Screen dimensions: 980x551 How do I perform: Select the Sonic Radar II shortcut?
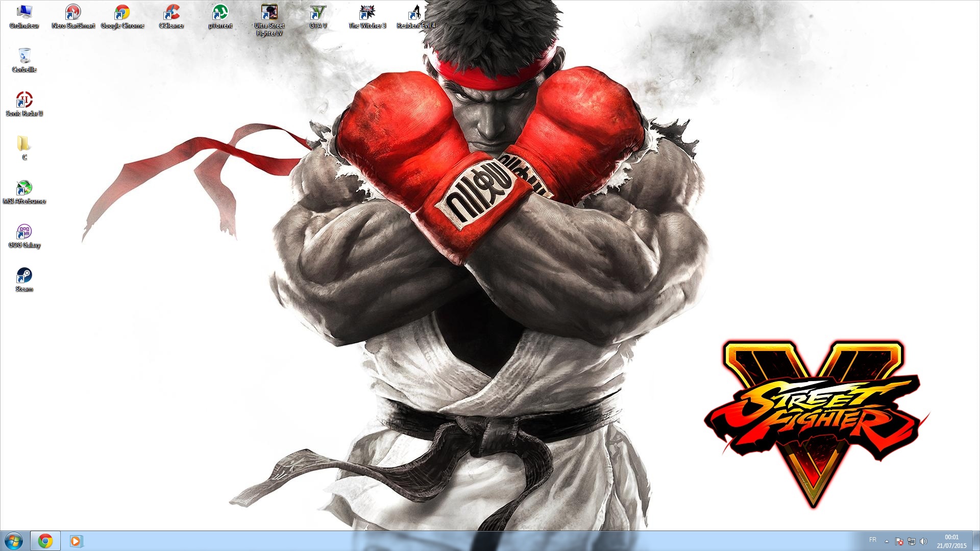coord(24,104)
